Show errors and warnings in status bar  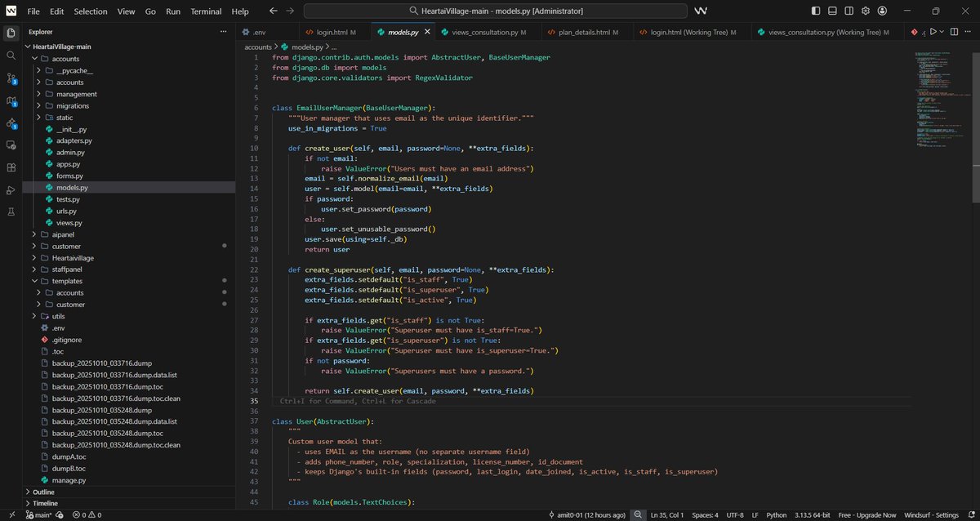[x=87, y=515]
